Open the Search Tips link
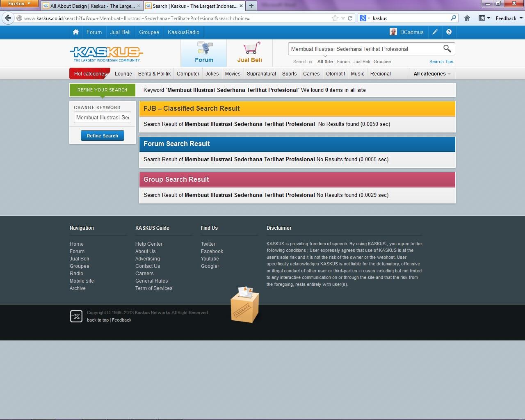 (x=441, y=62)
